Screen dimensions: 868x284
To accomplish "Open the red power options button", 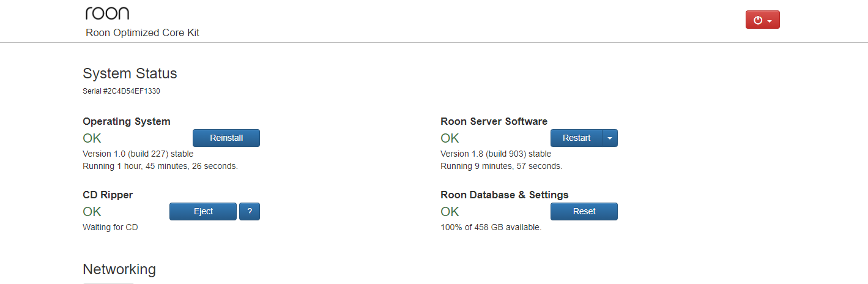I will coord(762,20).
